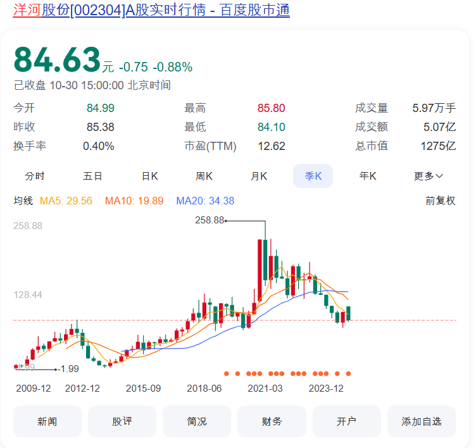Click the 2009-12 date axis label

[x=34, y=389]
